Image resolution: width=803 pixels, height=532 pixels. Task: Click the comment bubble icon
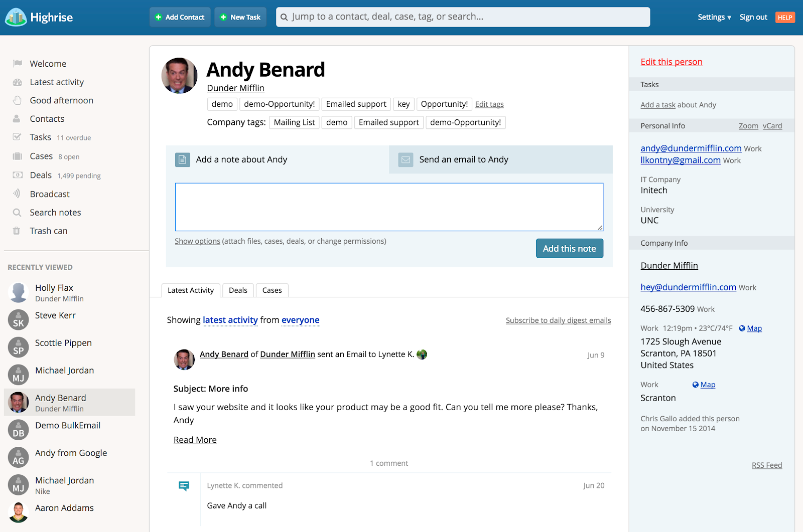[x=184, y=486]
